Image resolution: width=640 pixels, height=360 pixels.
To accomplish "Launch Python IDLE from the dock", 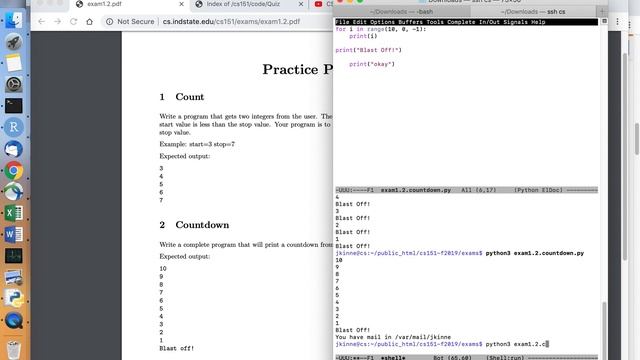I will (13, 298).
